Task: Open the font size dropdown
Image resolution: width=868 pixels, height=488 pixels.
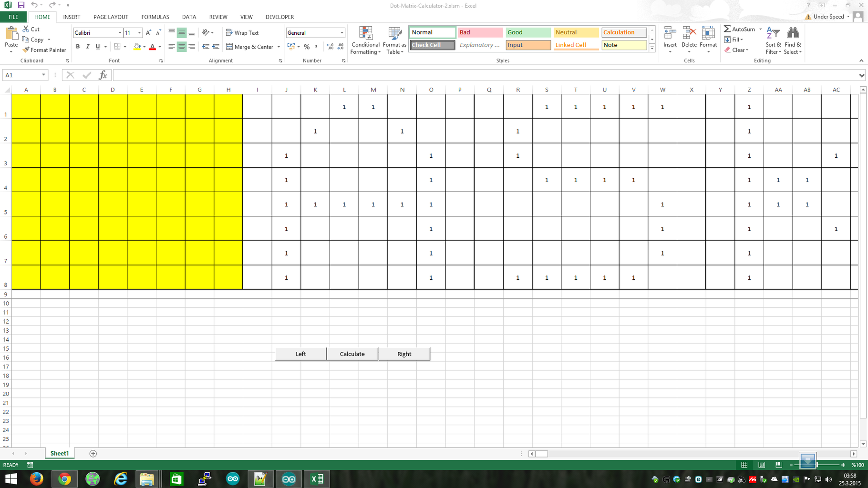Action: 139,33
